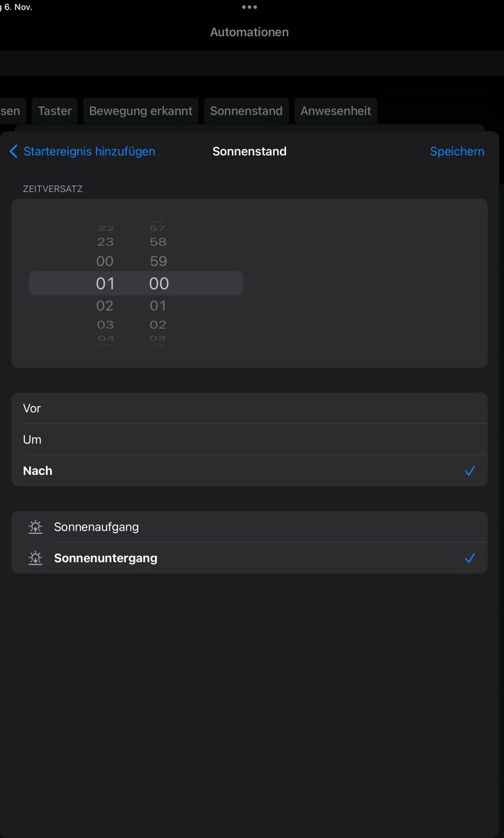Switch to the Taster tab
The image size is (504, 838).
point(54,111)
